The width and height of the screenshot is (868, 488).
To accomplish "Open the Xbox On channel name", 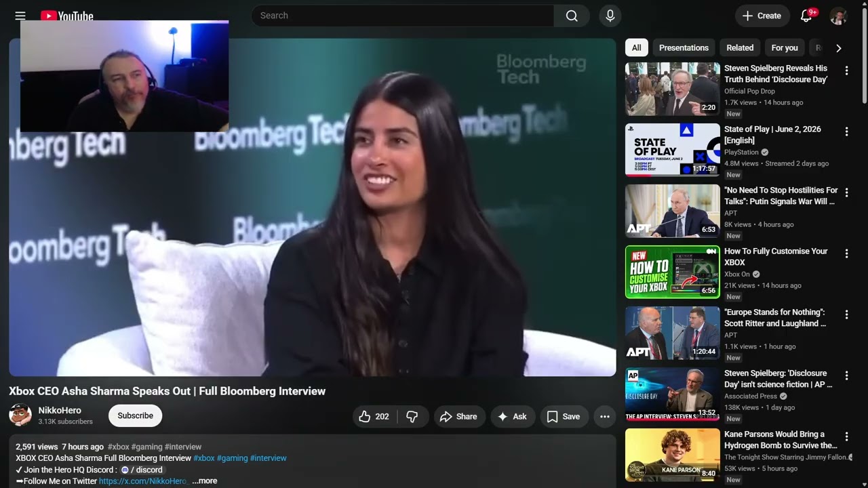I will click(737, 274).
